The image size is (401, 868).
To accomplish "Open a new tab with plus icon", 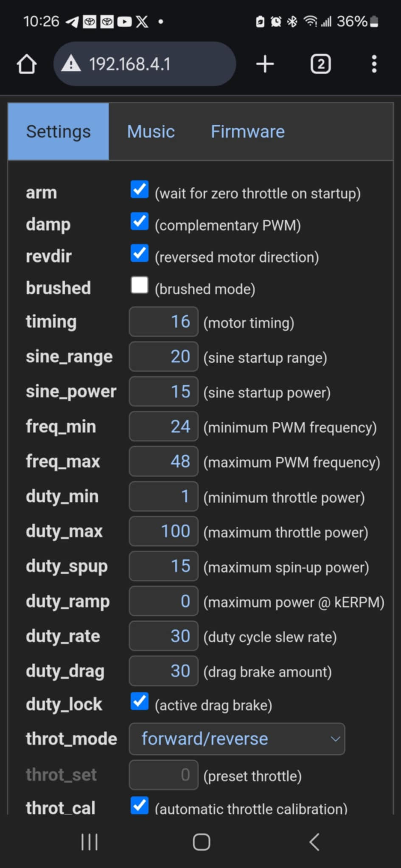I will pos(265,64).
